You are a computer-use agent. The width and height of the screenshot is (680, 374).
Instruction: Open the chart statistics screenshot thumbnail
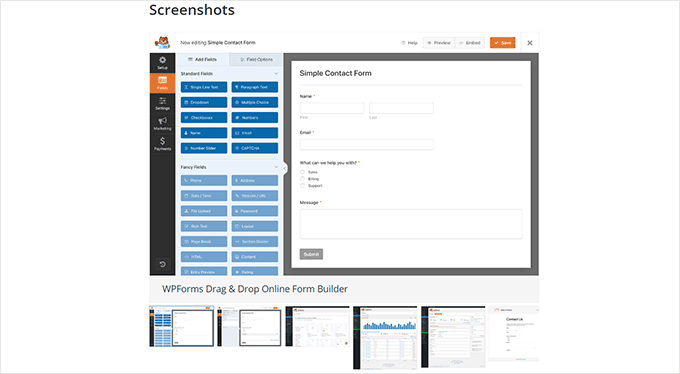(x=385, y=338)
